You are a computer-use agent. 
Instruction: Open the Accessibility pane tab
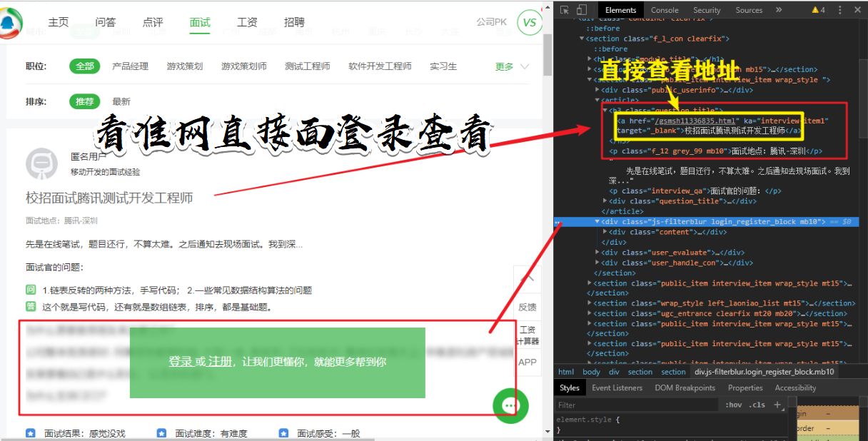click(795, 388)
